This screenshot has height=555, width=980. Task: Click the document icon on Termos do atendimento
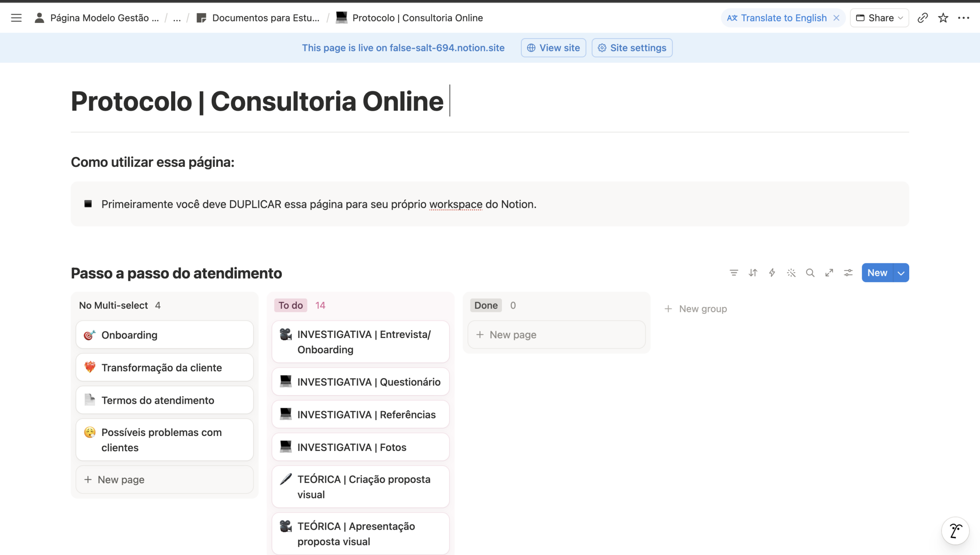pos(90,399)
